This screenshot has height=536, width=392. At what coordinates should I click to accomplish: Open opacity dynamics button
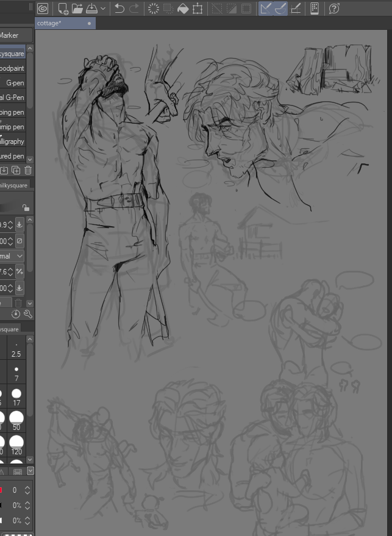click(x=20, y=241)
